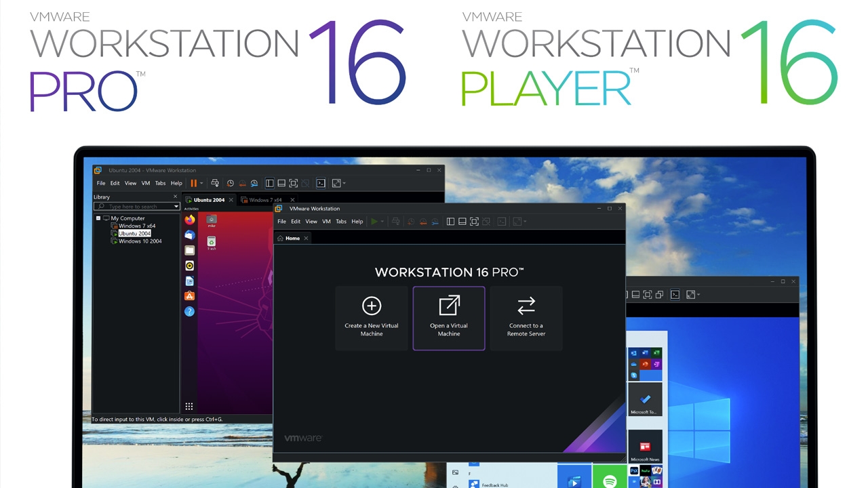Image resolution: width=868 pixels, height=488 pixels.
Task: Open stretch guest dropdown arrow in Ubuntu 2004 window
Action: click(x=344, y=183)
